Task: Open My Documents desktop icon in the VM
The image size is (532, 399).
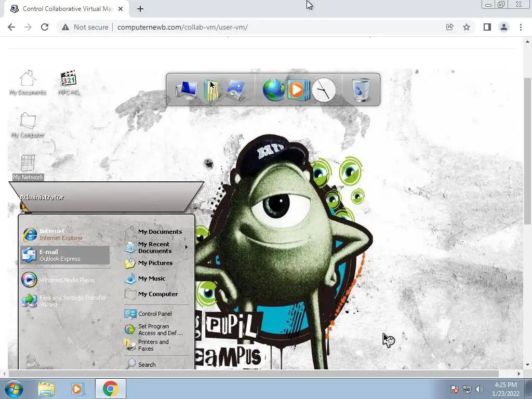Action: pos(28,83)
